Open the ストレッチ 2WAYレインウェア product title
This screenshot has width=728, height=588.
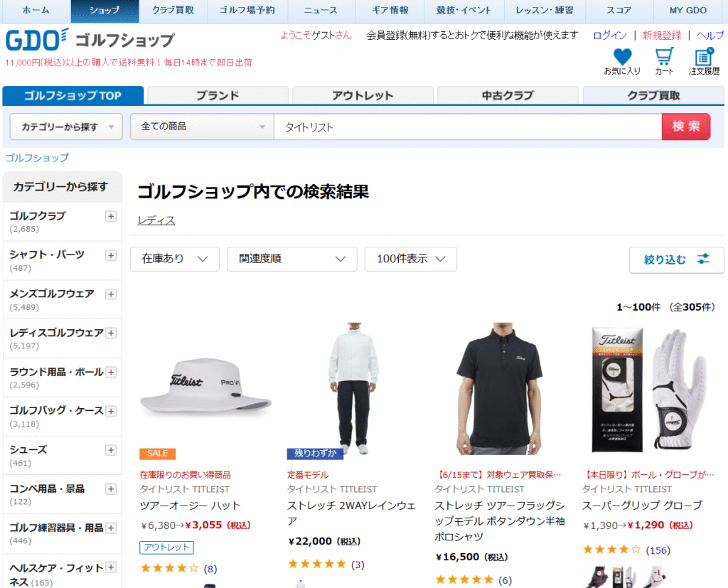tap(351, 513)
